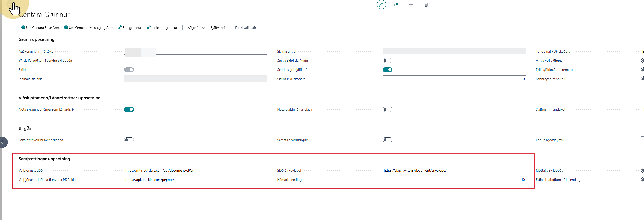This screenshot has height=220, width=644.
Task: Click the Virkja ytri viðhengi label
Action: 550,61
